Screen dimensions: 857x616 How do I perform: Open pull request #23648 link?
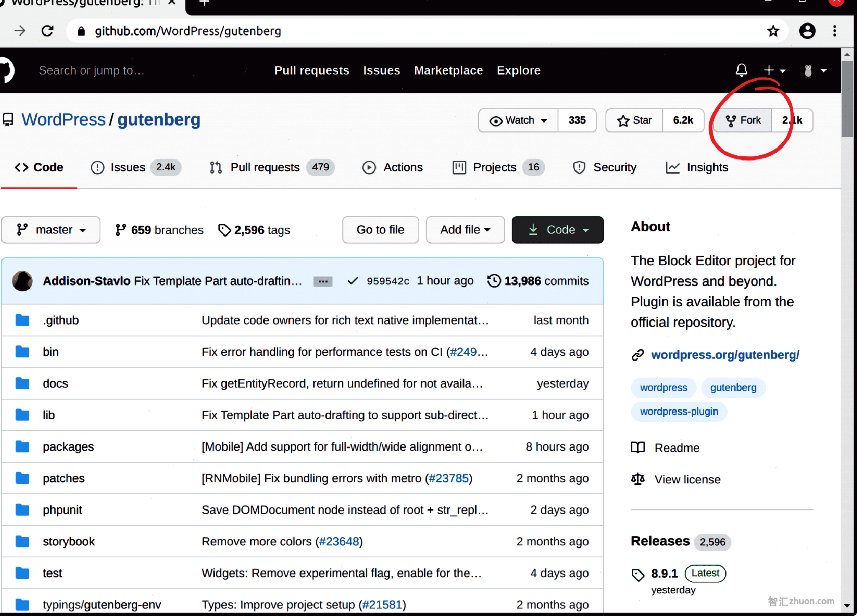(x=339, y=542)
